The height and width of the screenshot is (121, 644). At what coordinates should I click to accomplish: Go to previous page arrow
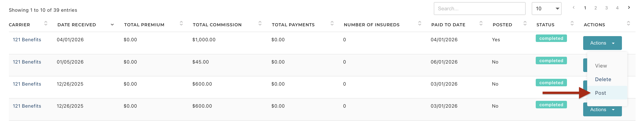pos(574,8)
